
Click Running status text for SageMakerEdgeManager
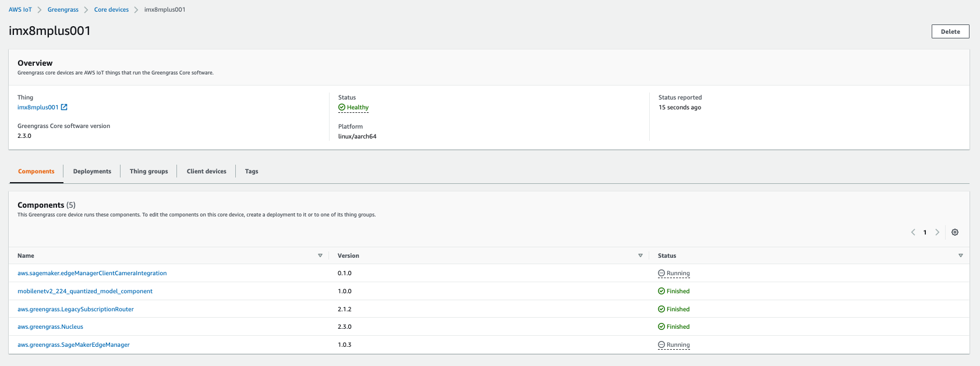click(678, 344)
